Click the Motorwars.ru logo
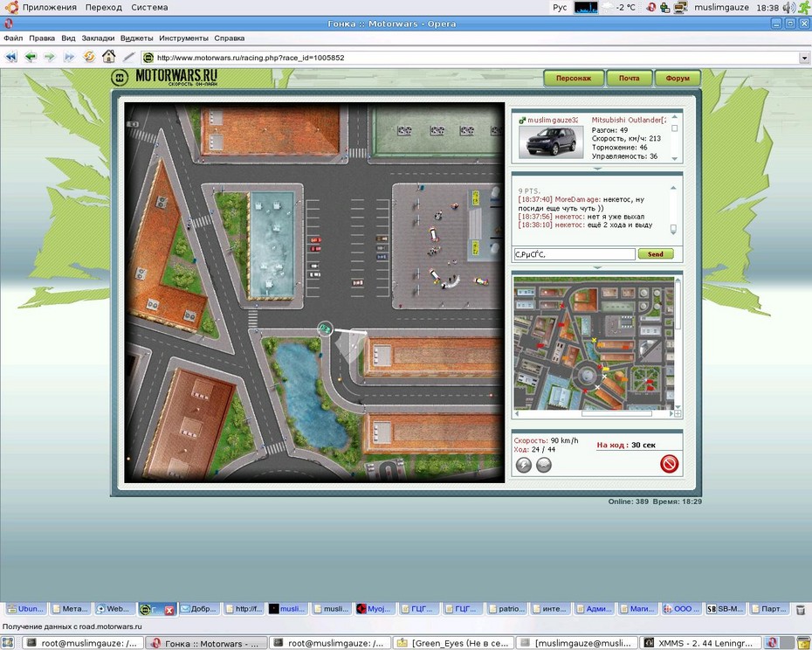This screenshot has width=812, height=650. tap(165, 77)
